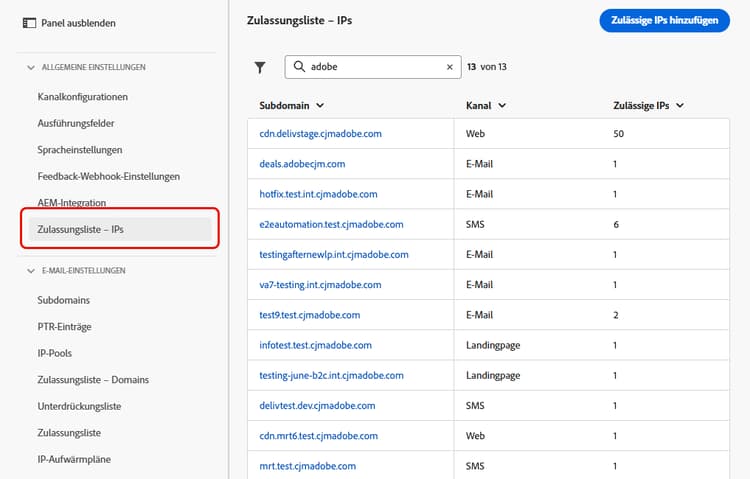This screenshot has height=479, width=750.
Task: Click the panel hide icon
Action: click(29, 23)
